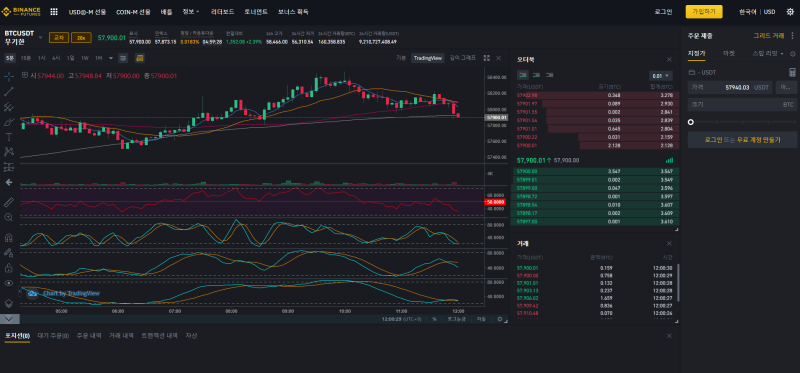Click the login link in navbar
The height and width of the screenshot is (373, 800).
pyautogui.click(x=663, y=12)
